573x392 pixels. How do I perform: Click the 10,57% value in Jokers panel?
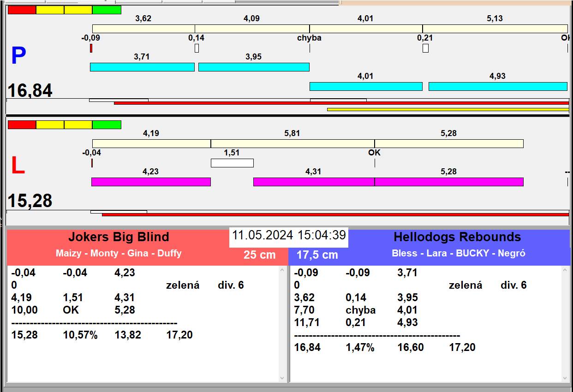[80, 335]
